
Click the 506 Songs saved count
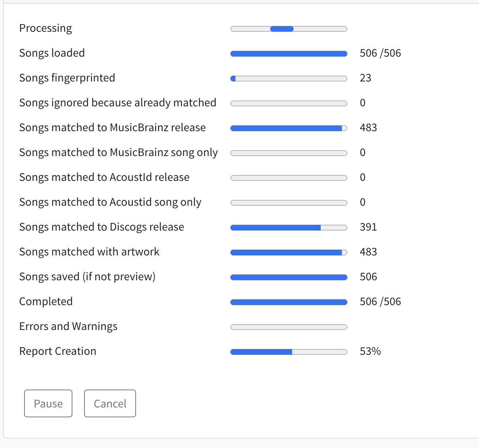coord(368,277)
